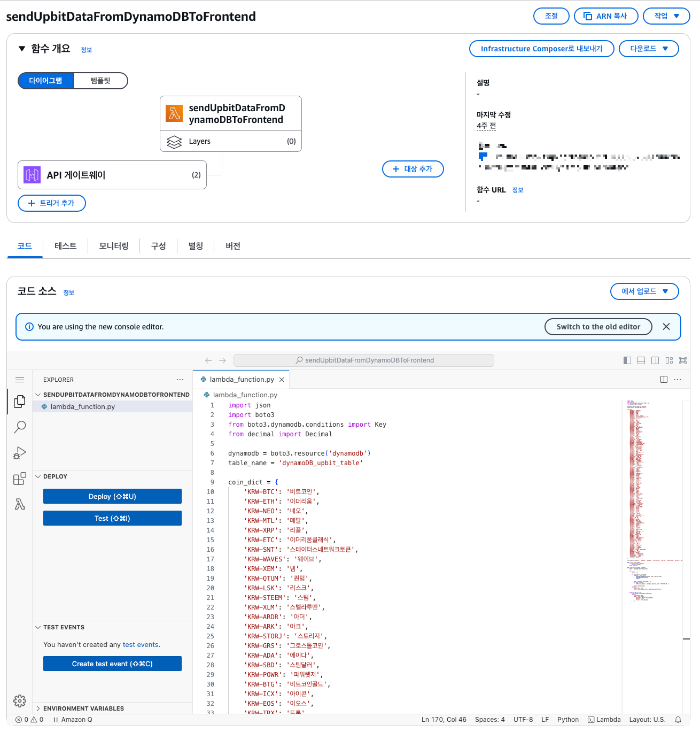
Task: Click 대상 추가 button
Action: pyautogui.click(x=413, y=169)
